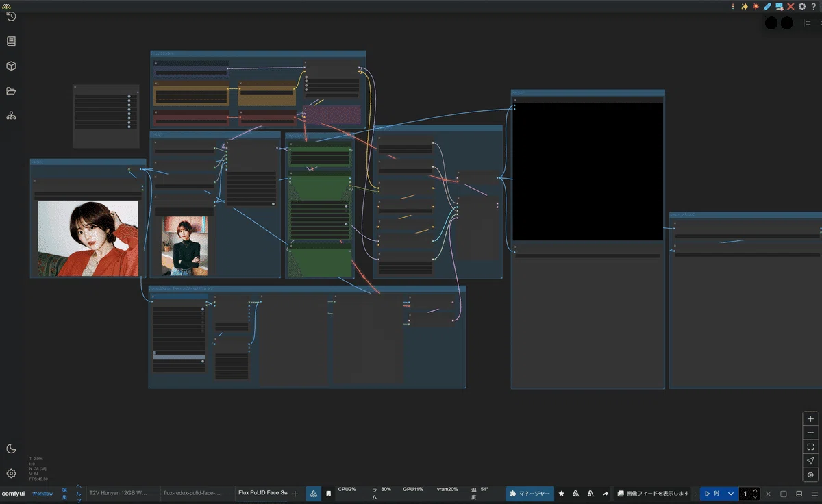Open help question mark icon

(x=813, y=6)
